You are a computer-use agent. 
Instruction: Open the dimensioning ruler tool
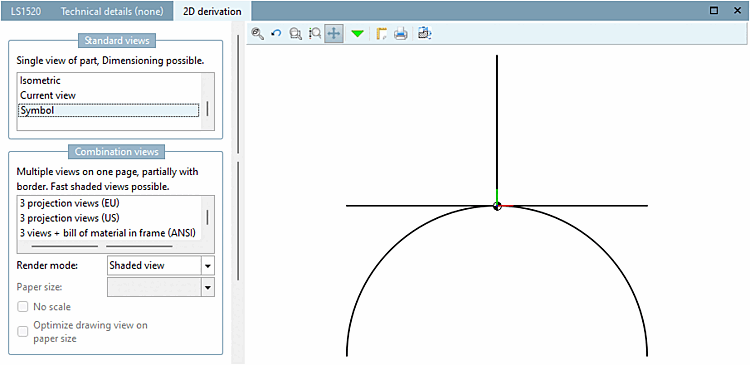tap(381, 33)
